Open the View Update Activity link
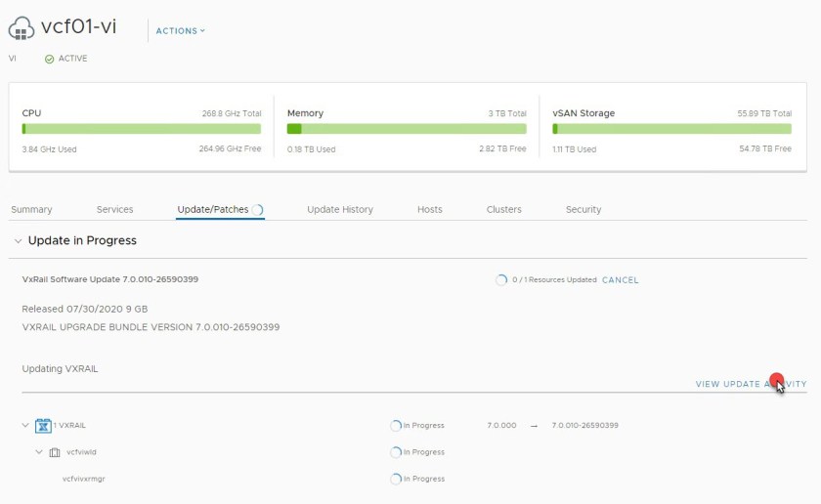 click(751, 385)
